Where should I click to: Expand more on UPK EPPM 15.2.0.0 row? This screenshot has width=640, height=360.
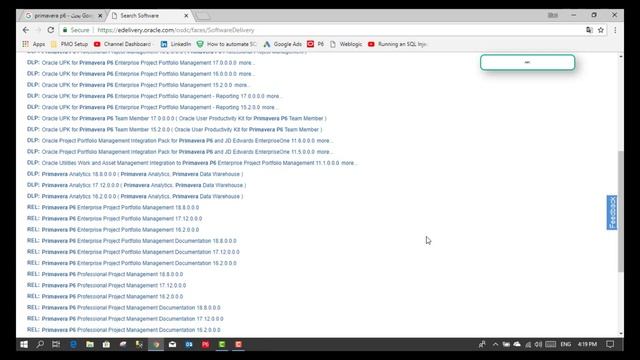(x=242, y=85)
